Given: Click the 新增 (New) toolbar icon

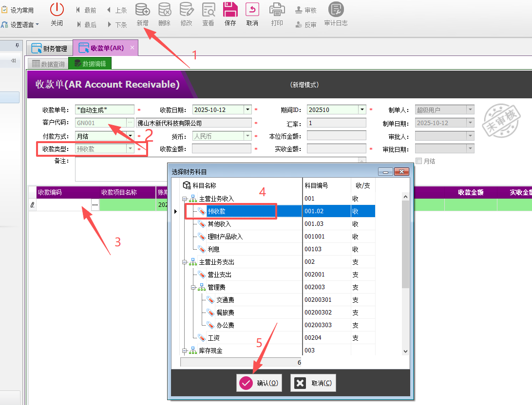Looking at the screenshot, I should (x=142, y=10).
